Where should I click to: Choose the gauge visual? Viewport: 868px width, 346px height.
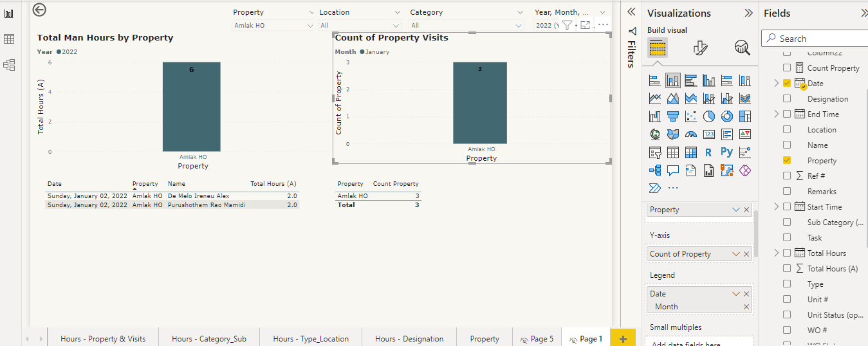(x=691, y=134)
